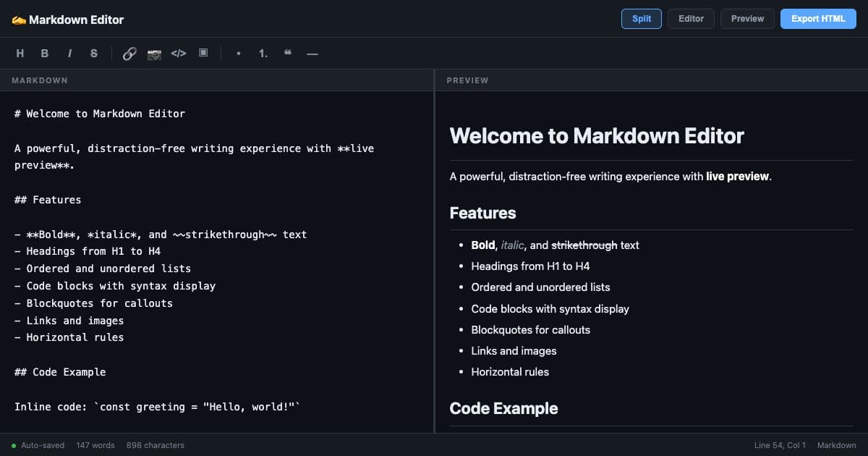
Task: Click the bold 'live preview' text in the preview
Action: pyautogui.click(x=738, y=177)
